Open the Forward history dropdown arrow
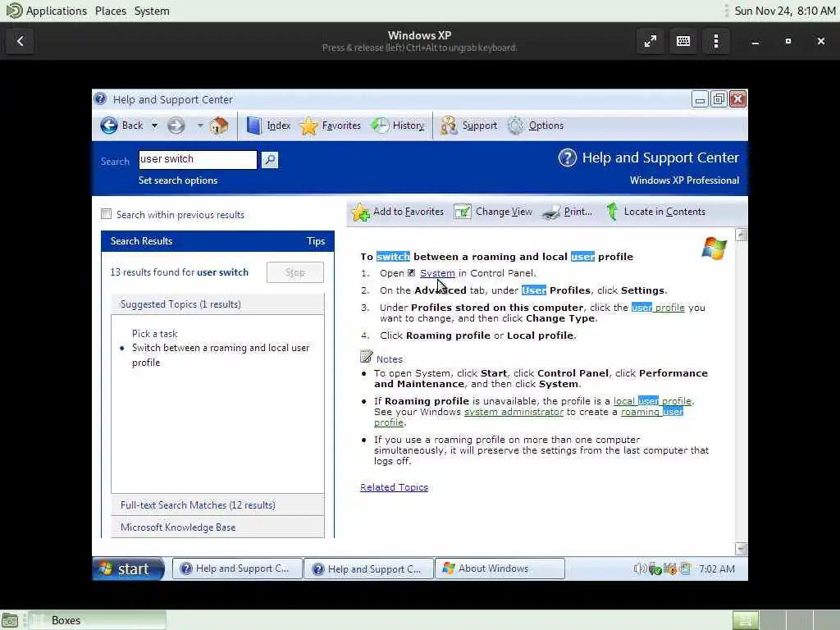 pyautogui.click(x=200, y=126)
